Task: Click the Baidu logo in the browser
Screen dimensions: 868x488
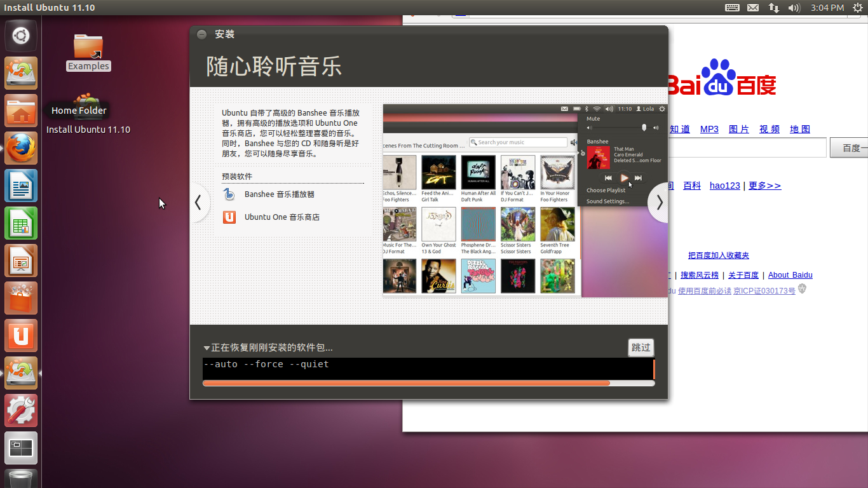Action: [x=722, y=78]
